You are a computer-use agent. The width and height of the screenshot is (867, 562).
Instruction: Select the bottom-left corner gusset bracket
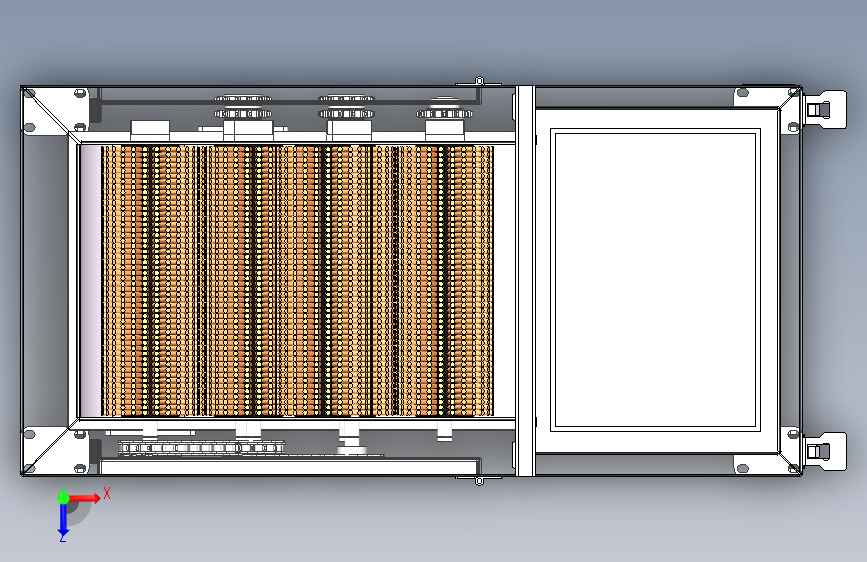[x=55, y=451]
